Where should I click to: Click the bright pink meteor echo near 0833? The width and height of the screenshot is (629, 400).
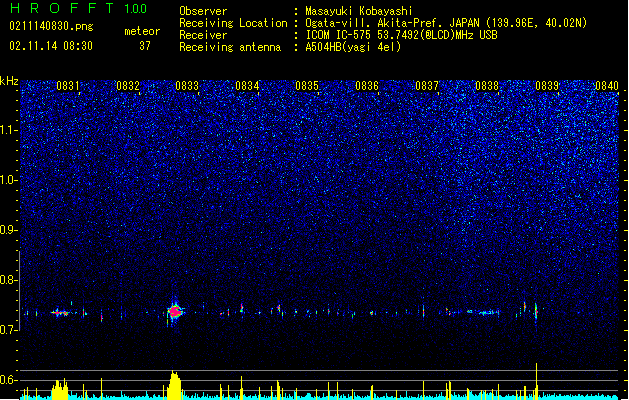coord(175,311)
